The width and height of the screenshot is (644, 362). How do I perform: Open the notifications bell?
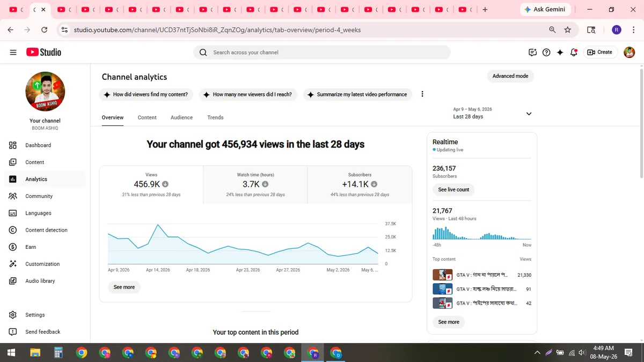574,52
